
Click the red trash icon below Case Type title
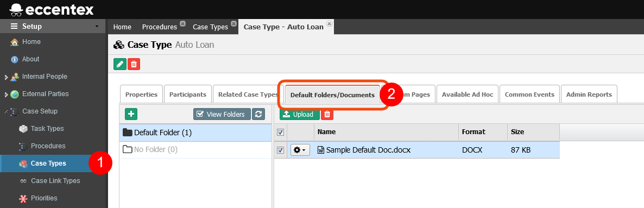(x=134, y=64)
